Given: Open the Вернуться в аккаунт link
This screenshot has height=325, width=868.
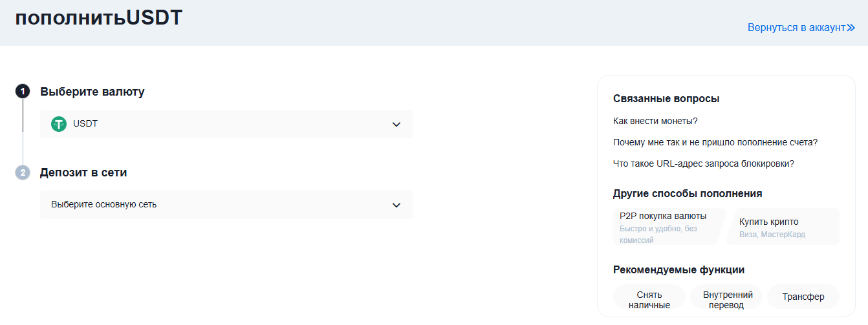Looking at the screenshot, I should click(x=796, y=28).
